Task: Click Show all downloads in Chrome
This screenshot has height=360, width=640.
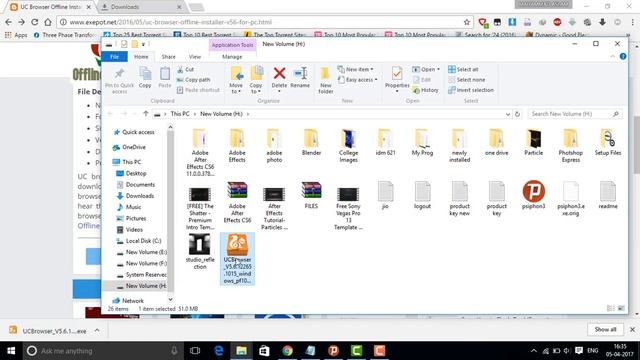Action: coord(605,329)
